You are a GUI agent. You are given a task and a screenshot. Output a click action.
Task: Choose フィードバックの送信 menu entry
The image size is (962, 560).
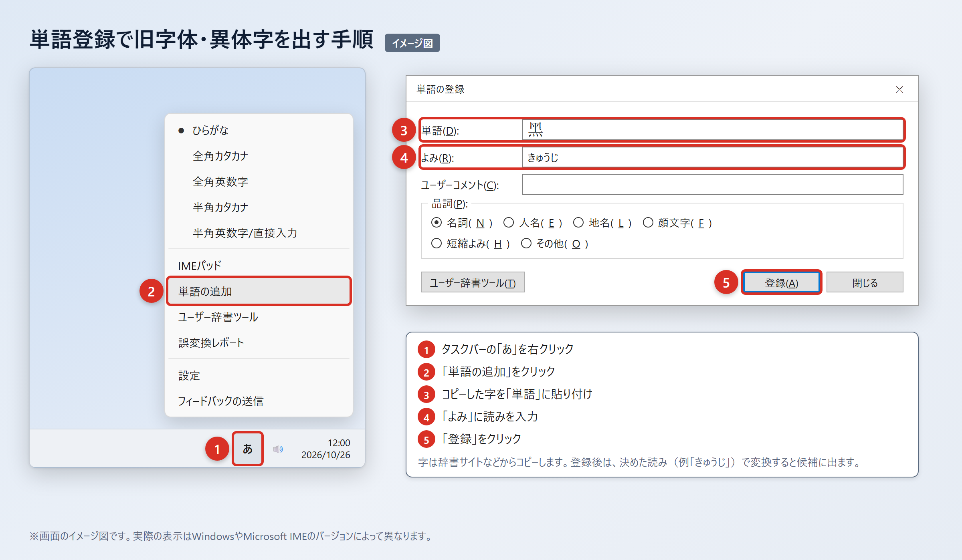click(x=259, y=401)
